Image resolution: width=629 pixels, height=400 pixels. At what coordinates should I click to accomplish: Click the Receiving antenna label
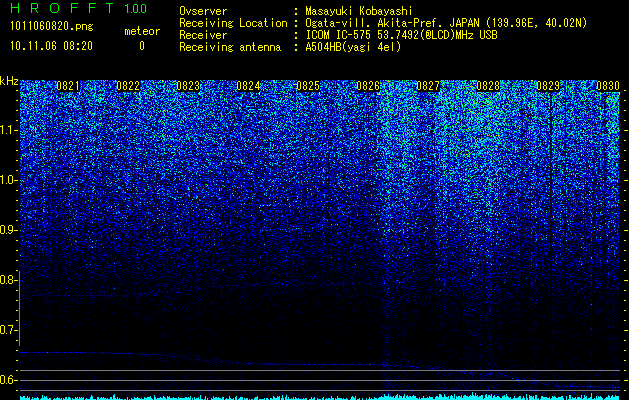[230, 47]
